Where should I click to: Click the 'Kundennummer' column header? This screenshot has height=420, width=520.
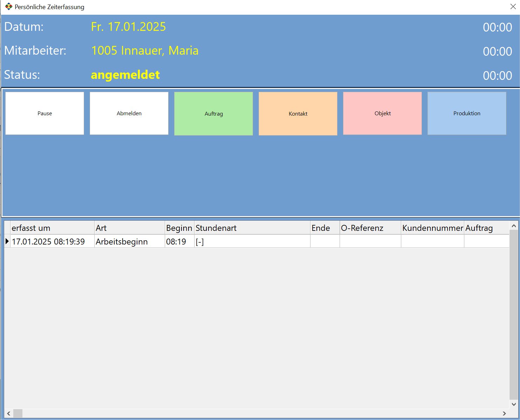click(432, 228)
